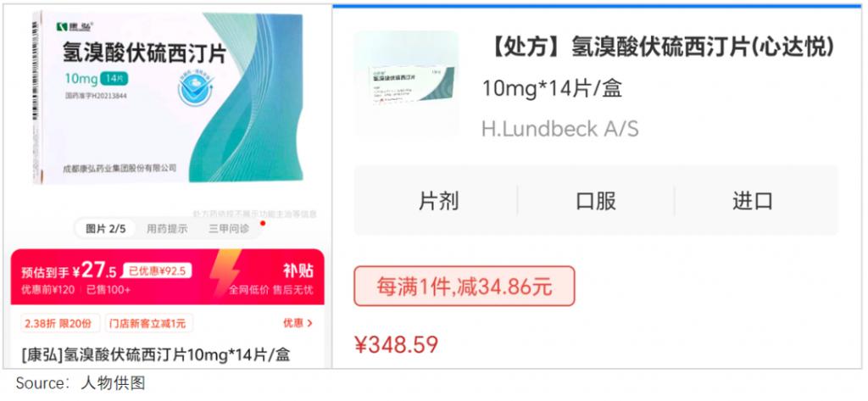Open the Lundbeck product thumbnail image
Viewport: 868px width, 401px height.
coord(407,83)
